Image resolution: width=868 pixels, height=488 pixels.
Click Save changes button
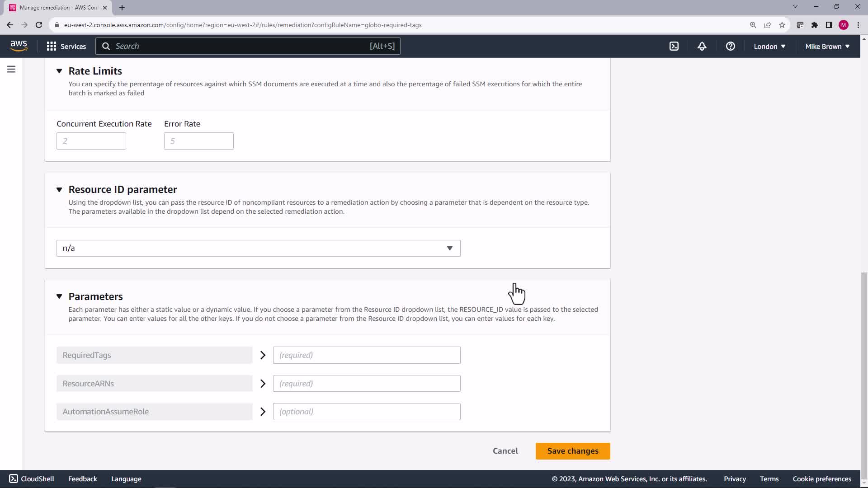(x=572, y=451)
